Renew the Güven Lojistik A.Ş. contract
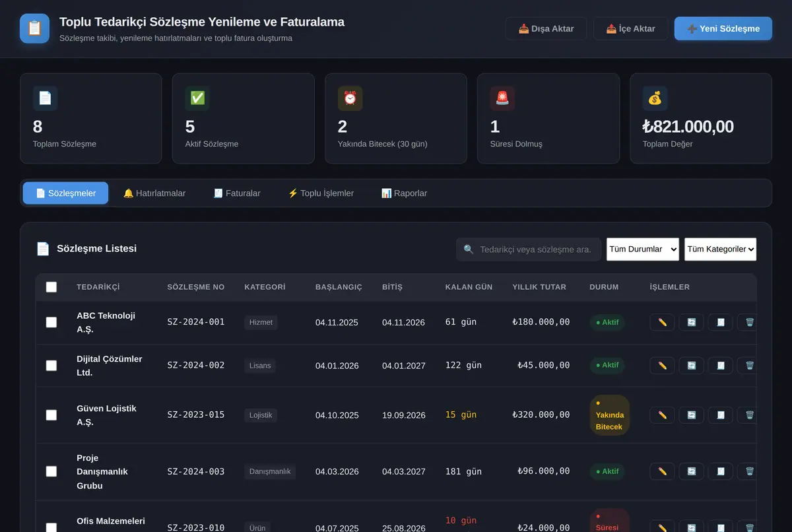The height and width of the screenshot is (532, 792). tap(691, 415)
